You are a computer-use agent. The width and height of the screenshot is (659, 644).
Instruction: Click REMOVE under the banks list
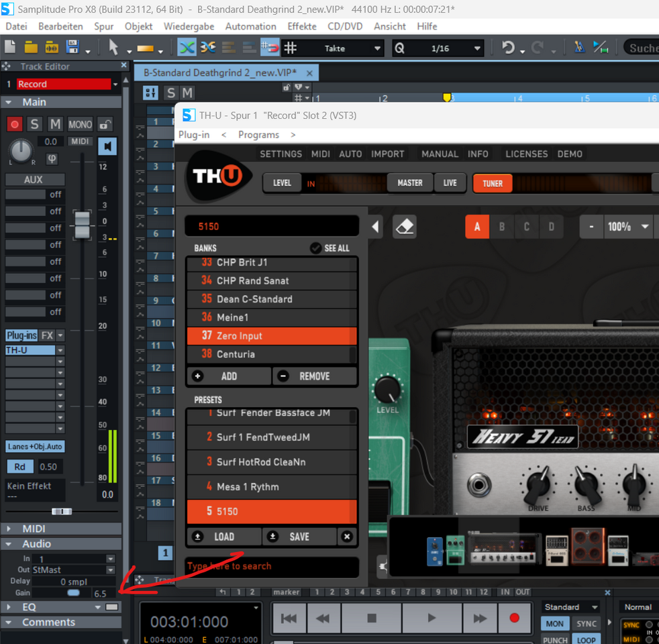pyautogui.click(x=314, y=376)
